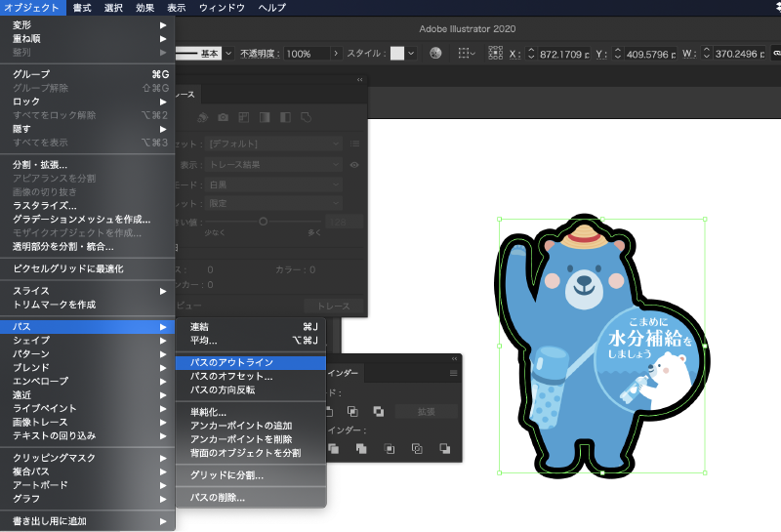The width and height of the screenshot is (781, 532).
Task: Open the 選択 menu
Action: (x=113, y=8)
